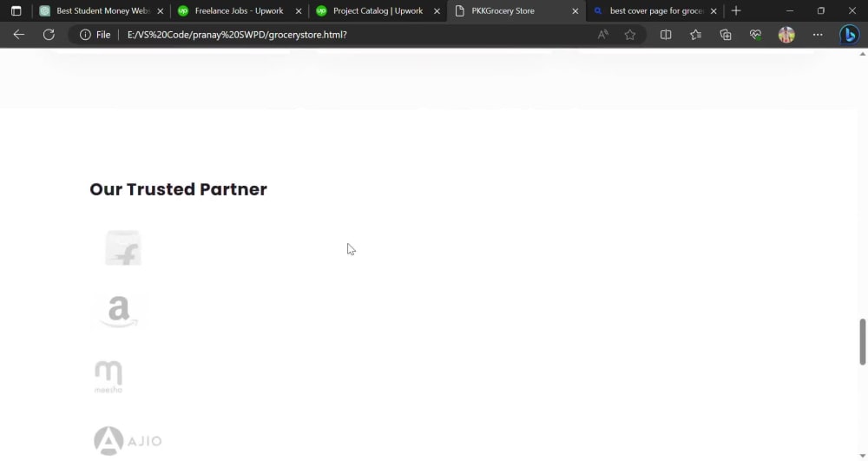
Task: Close the PKKGrocery Store tab
Action: coord(575,10)
